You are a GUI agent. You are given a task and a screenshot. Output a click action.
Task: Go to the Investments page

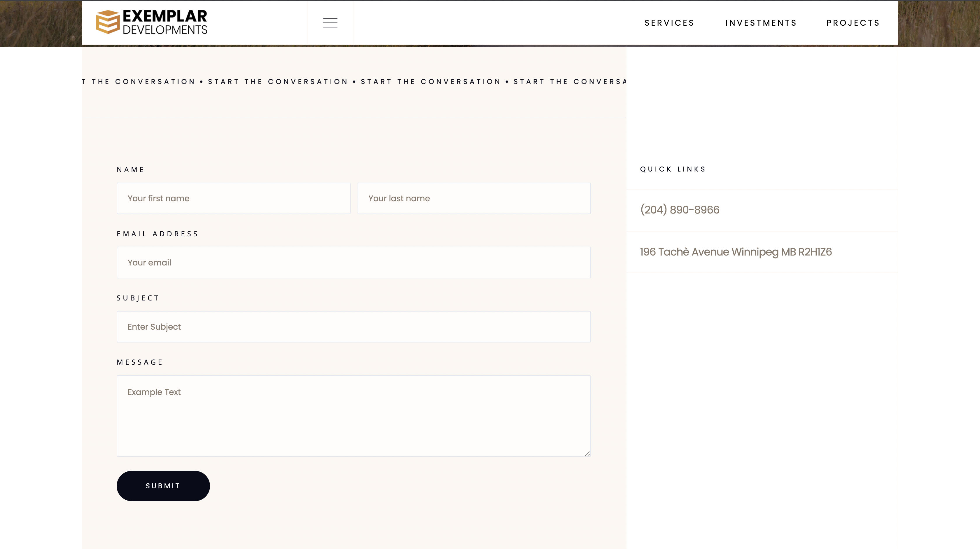tap(761, 23)
